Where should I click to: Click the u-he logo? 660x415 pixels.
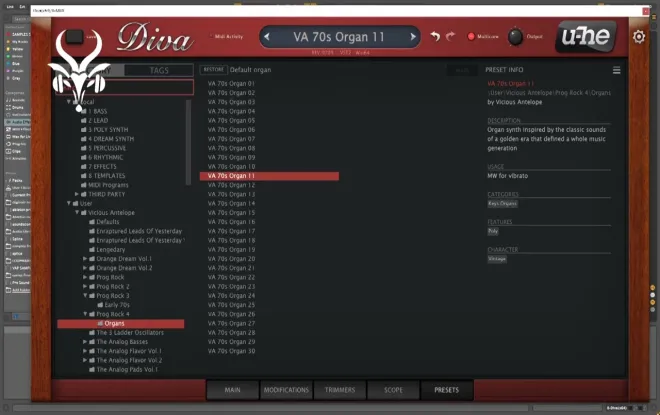586,37
